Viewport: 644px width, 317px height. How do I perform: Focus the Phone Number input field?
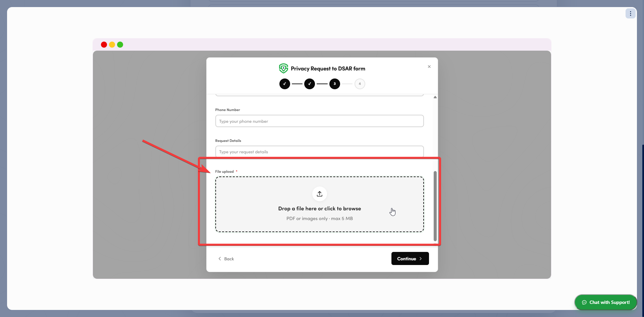(319, 121)
